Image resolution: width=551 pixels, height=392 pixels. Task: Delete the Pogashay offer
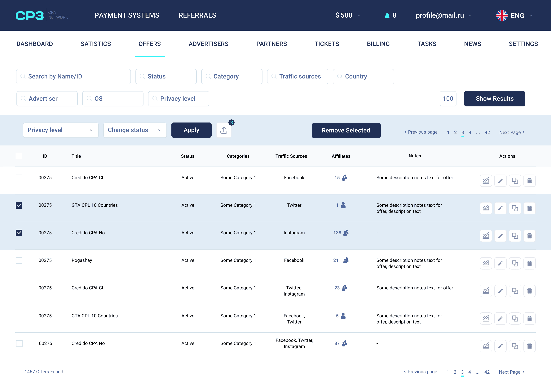529,263
